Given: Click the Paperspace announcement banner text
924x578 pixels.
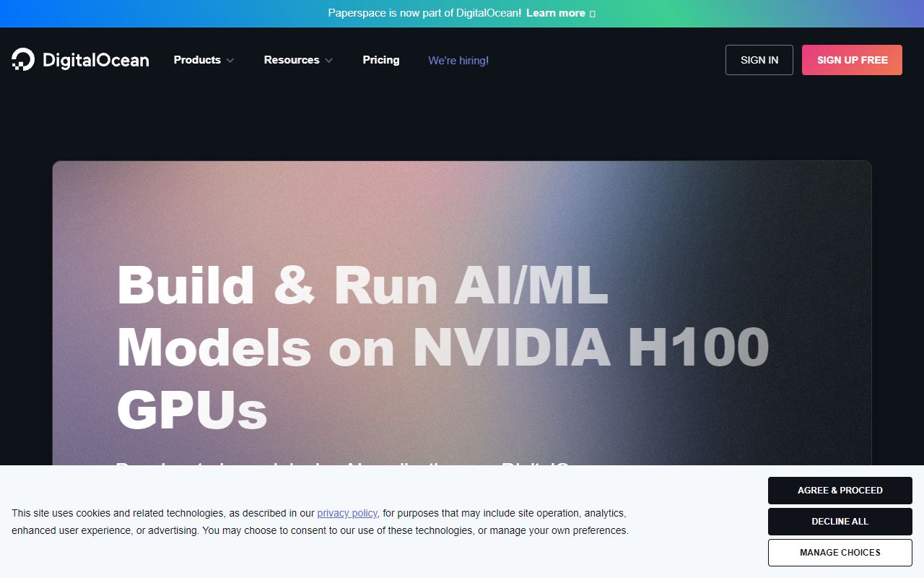Looking at the screenshot, I should pos(424,13).
